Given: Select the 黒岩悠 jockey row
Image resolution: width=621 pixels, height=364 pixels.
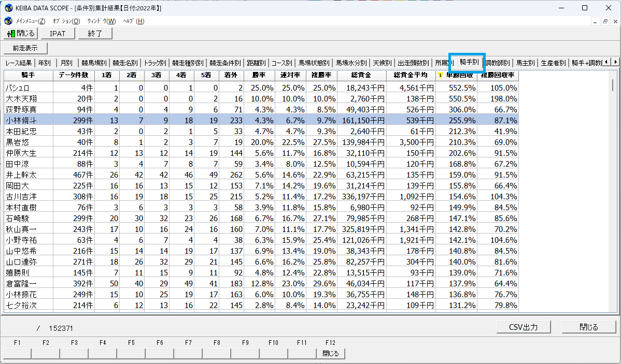Looking at the screenshot, I should coord(261,142).
